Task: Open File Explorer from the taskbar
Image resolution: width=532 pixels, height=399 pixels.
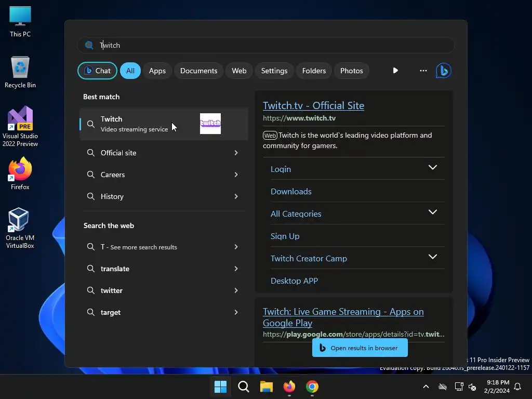Action: pyautogui.click(x=267, y=387)
